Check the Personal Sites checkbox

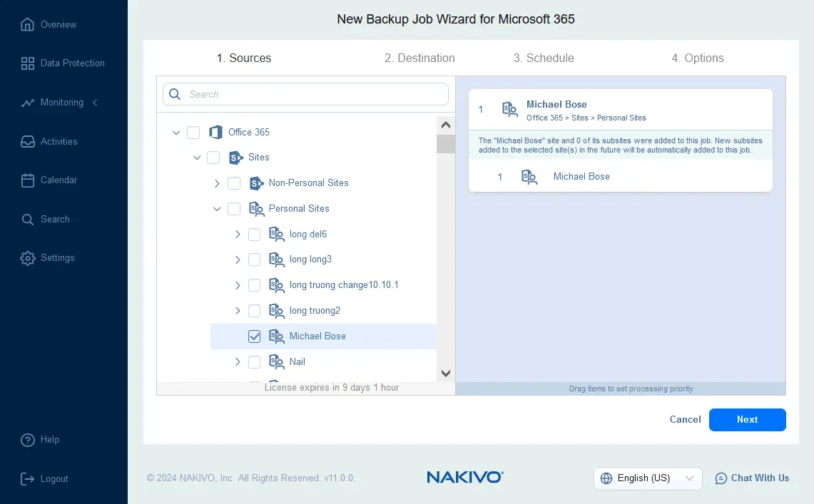coord(234,208)
